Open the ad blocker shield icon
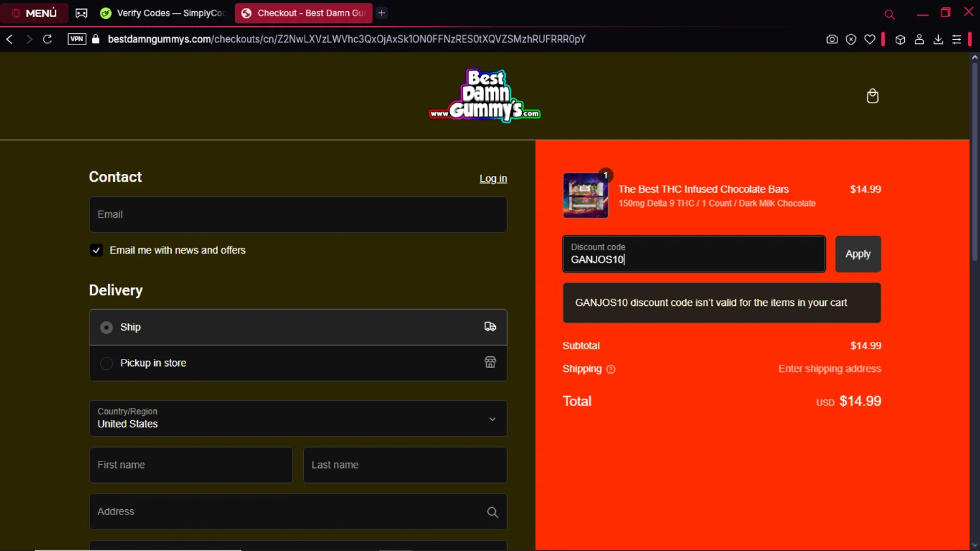The image size is (980, 551). [x=851, y=39]
